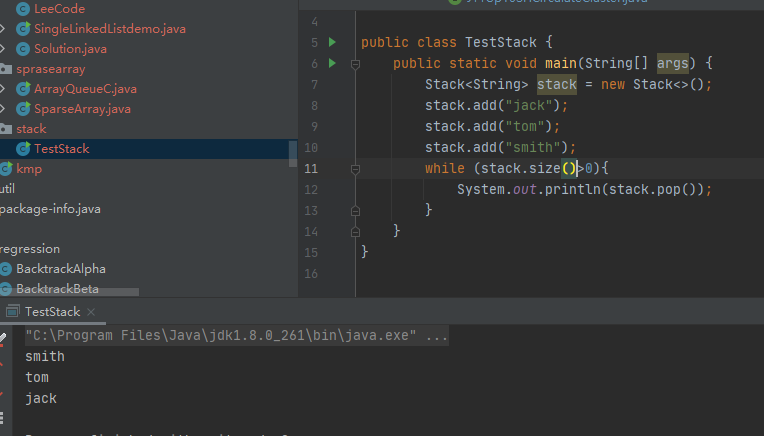Image resolution: width=764 pixels, height=436 pixels.
Task: Select LeeCode class in project tree
Action: 59,9
